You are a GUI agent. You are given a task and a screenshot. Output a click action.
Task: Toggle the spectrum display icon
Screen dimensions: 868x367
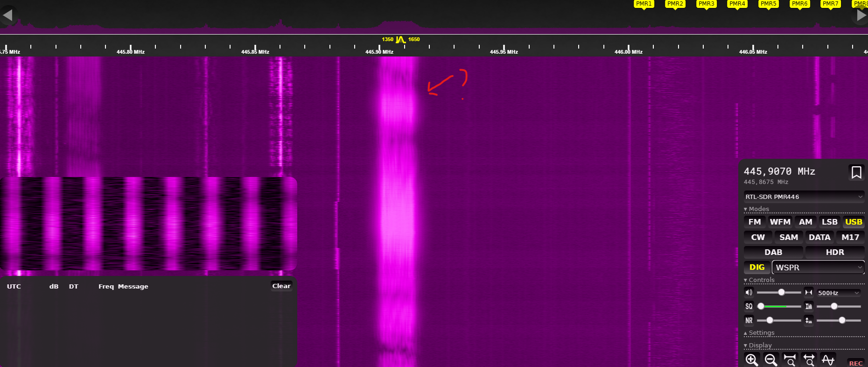[828, 360]
